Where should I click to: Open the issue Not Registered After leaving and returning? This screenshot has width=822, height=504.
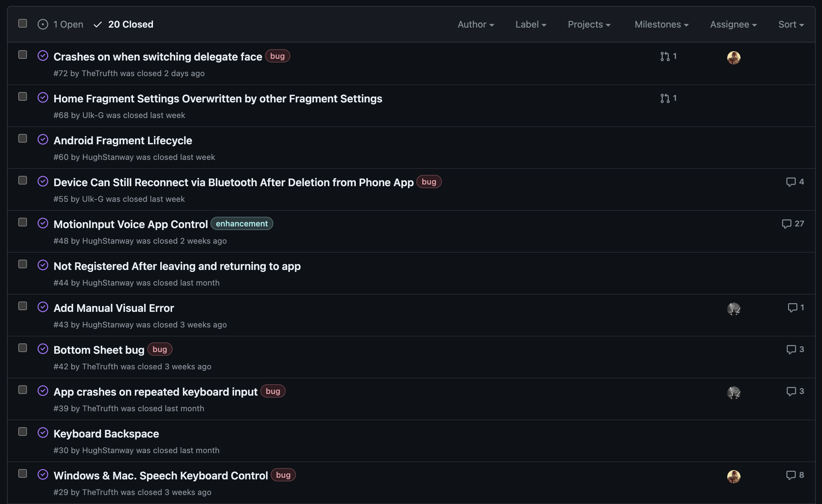click(177, 266)
